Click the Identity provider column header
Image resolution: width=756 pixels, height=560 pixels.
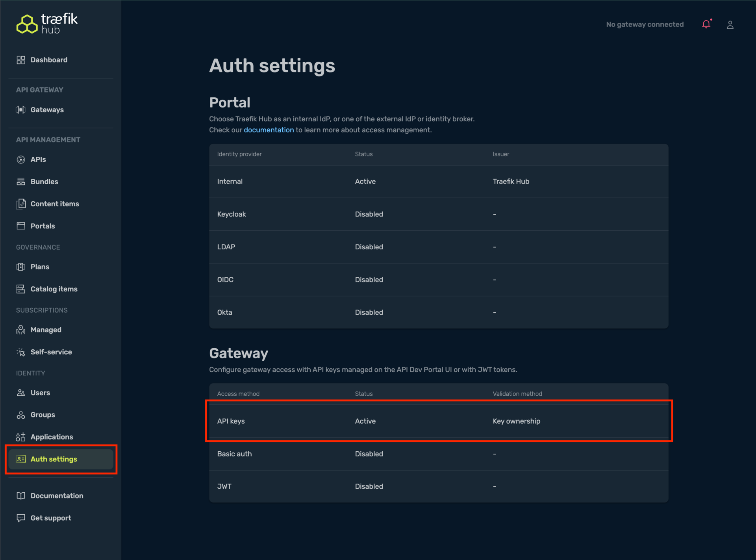(239, 154)
